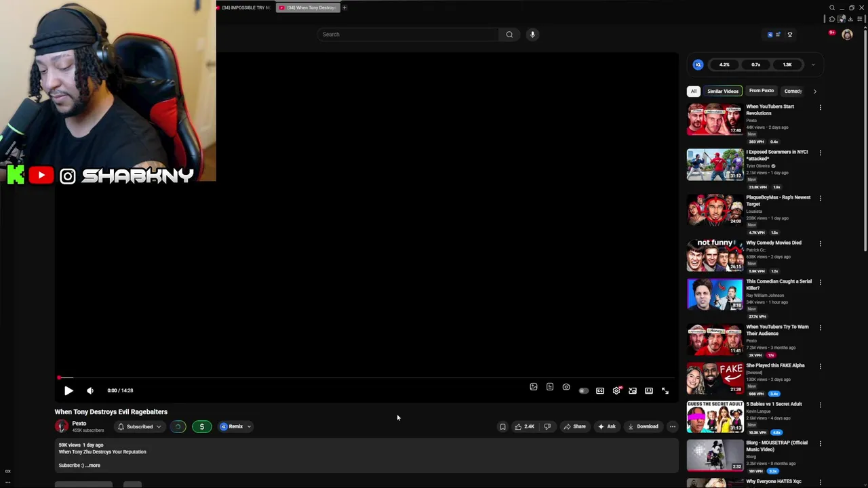Screen dimensions: 868x488
Task: Expand the vidIQ stats panel chevron
Action: pos(813,65)
